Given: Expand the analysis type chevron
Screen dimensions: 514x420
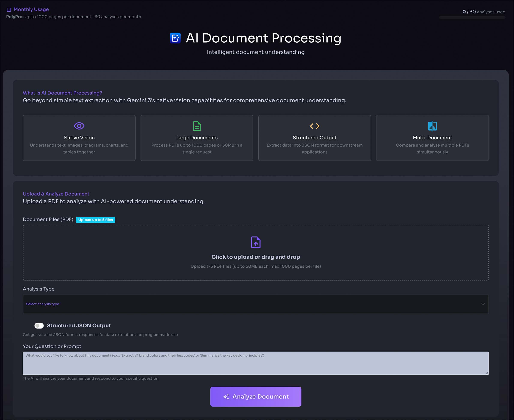Looking at the screenshot, I should pyautogui.click(x=483, y=304).
